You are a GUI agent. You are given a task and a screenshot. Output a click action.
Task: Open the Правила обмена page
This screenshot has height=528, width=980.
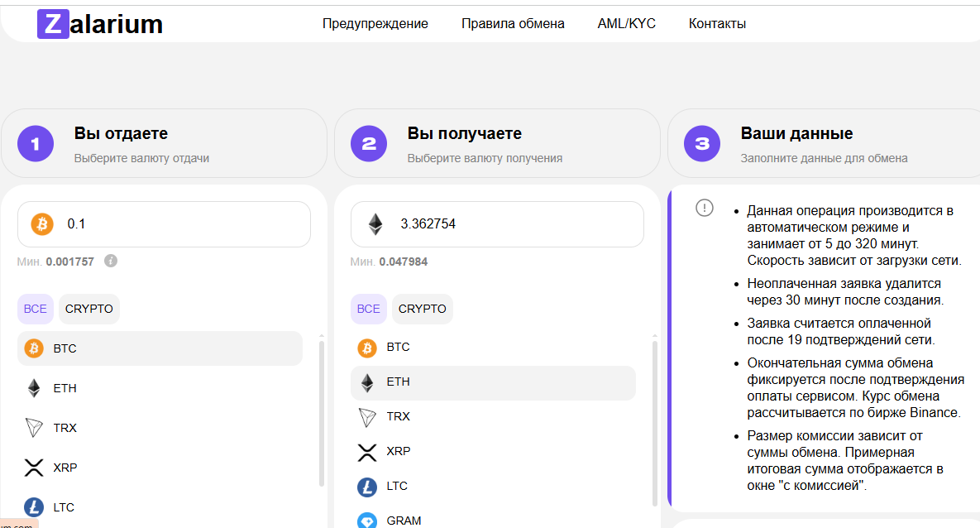513,24
